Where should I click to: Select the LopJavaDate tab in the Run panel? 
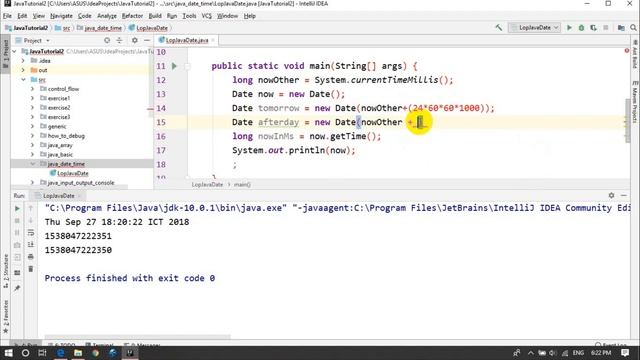click(59, 196)
